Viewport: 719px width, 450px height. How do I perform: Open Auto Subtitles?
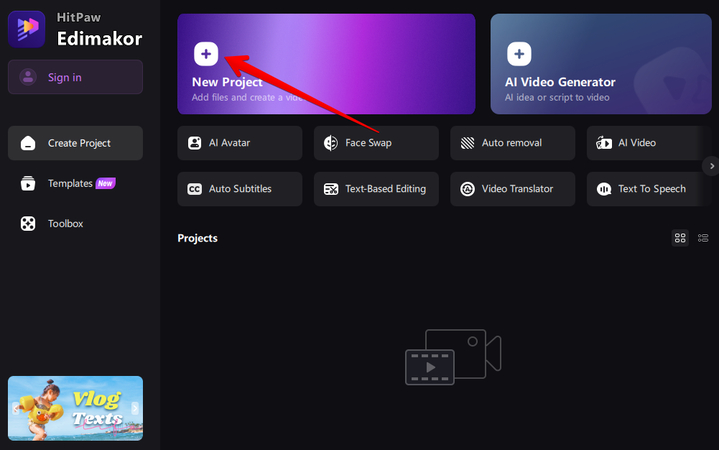pos(240,189)
